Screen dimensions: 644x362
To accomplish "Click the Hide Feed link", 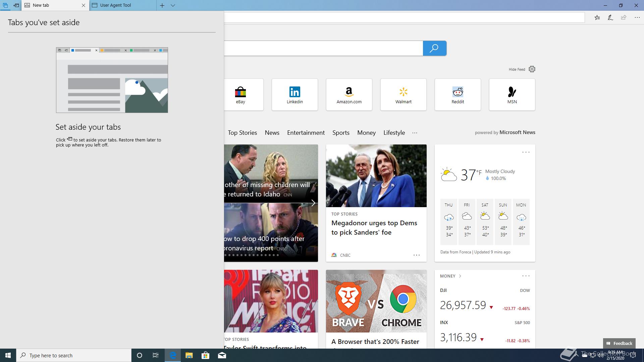I will tap(517, 69).
